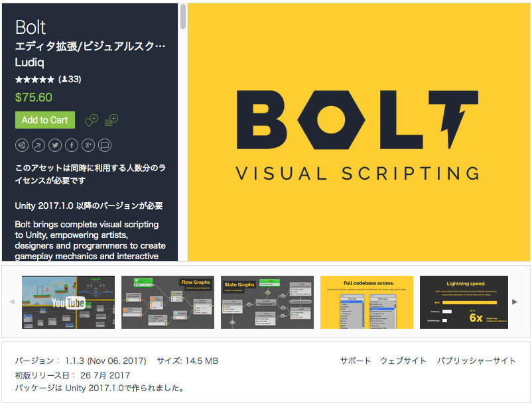532x405 pixels.
Task: Open the エディタ拡張/ビジュアルスク category link
Action: click(90, 46)
